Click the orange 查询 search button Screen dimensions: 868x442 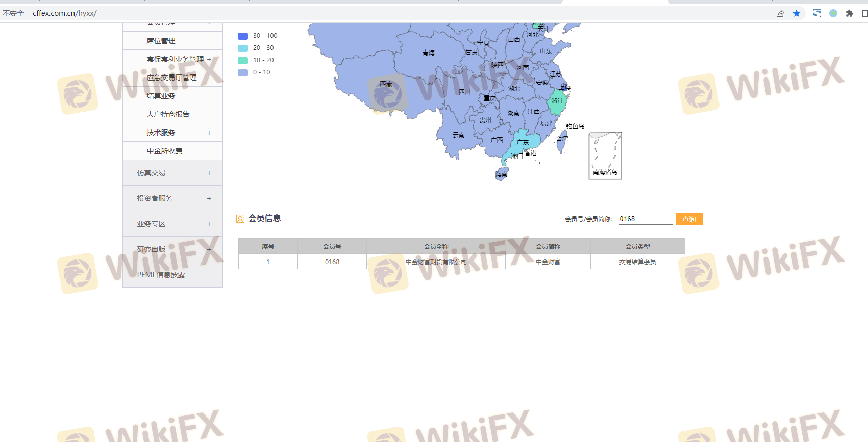click(689, 219)
